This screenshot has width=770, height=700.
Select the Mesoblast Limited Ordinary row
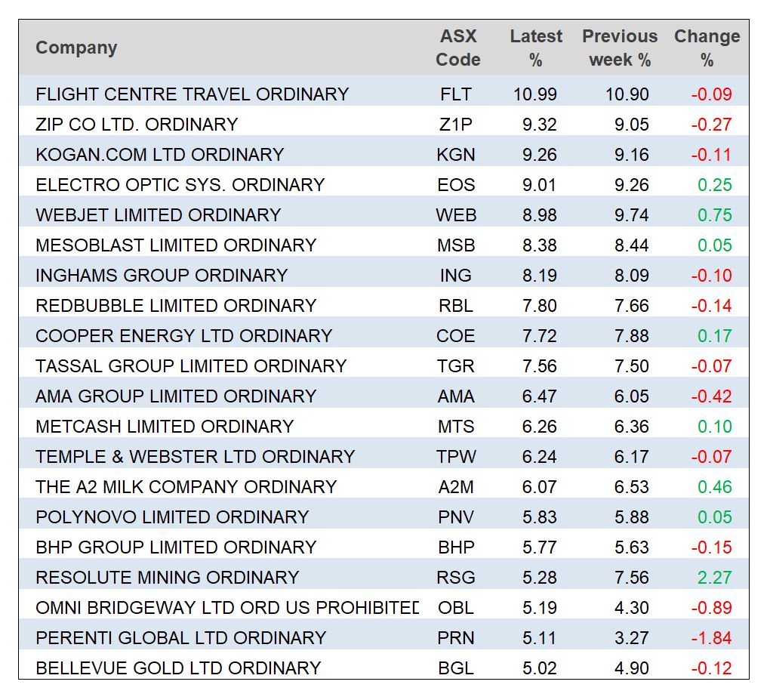tap(175, 245)
